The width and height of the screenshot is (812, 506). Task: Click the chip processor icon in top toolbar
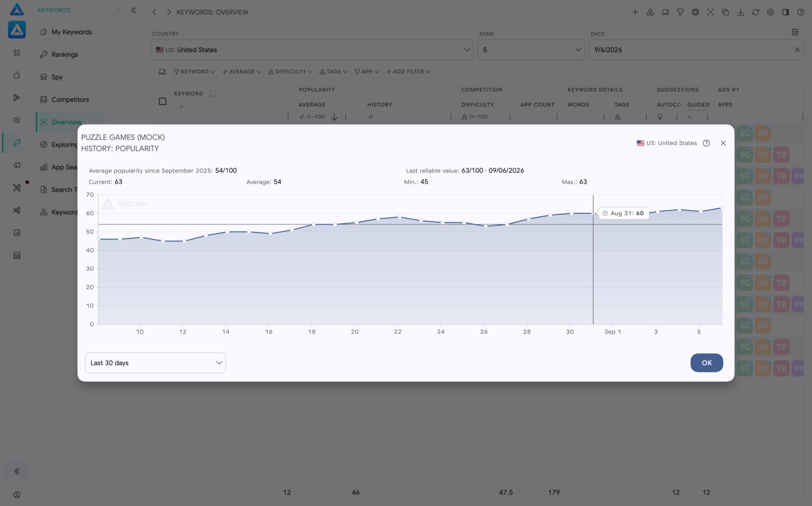(x=695, y=12)
